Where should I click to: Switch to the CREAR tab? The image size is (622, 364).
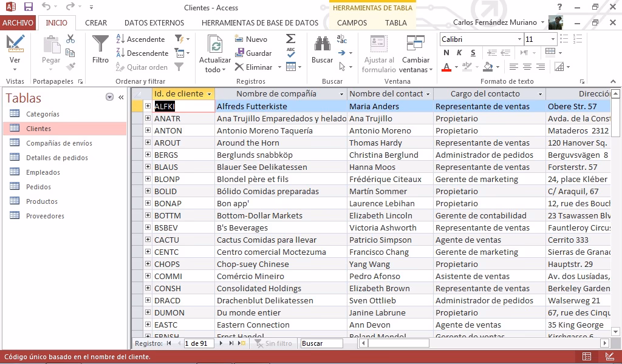[x=96, y=22]
